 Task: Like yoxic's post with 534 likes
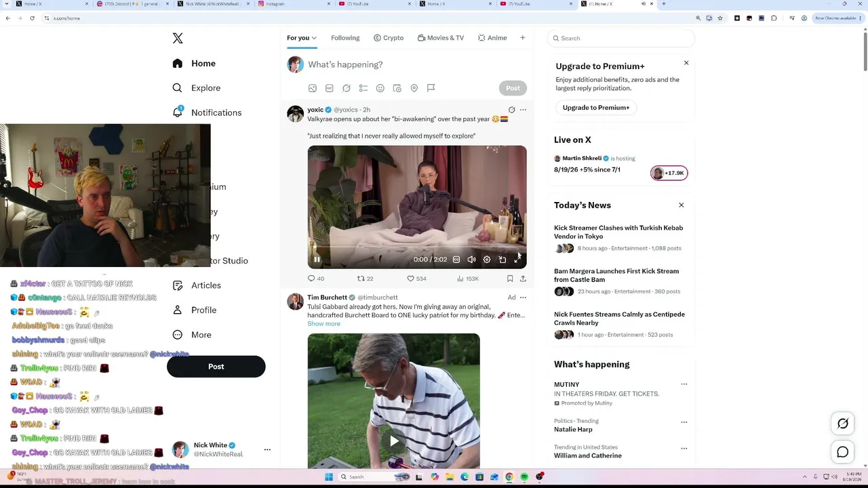(x=416, y=279)
